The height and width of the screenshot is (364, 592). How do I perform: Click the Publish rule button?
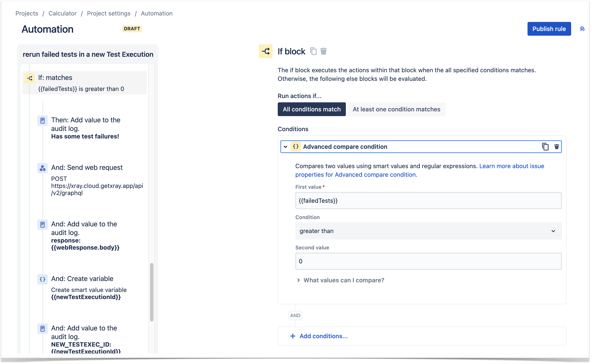[x=549, y=29]
